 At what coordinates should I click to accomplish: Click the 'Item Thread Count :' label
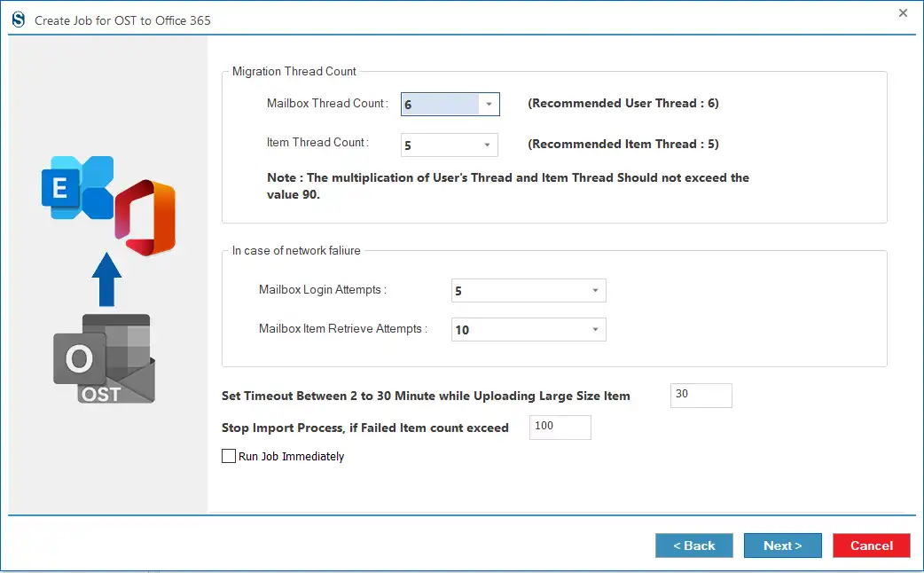pyautogui.click(x=317, y=142)
